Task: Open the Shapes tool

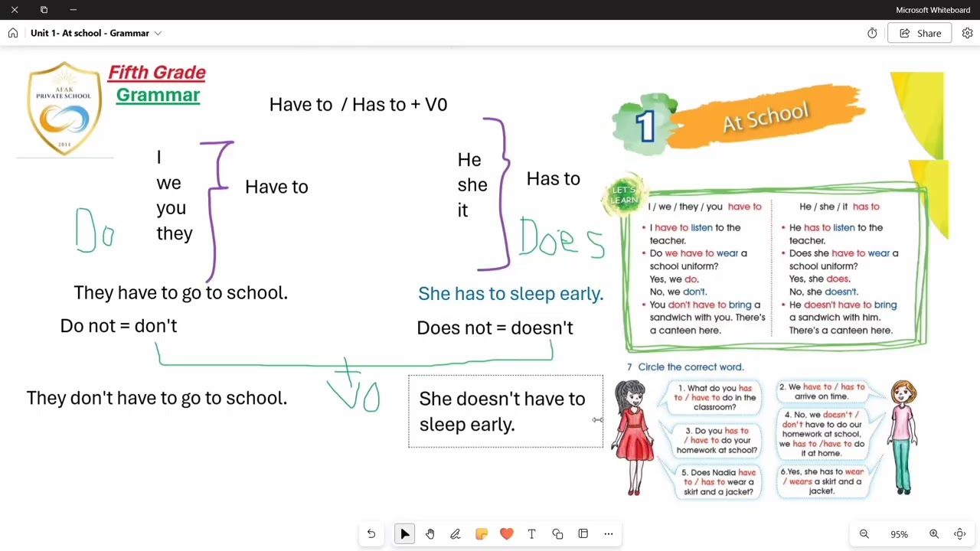Action: click(557, 534)
